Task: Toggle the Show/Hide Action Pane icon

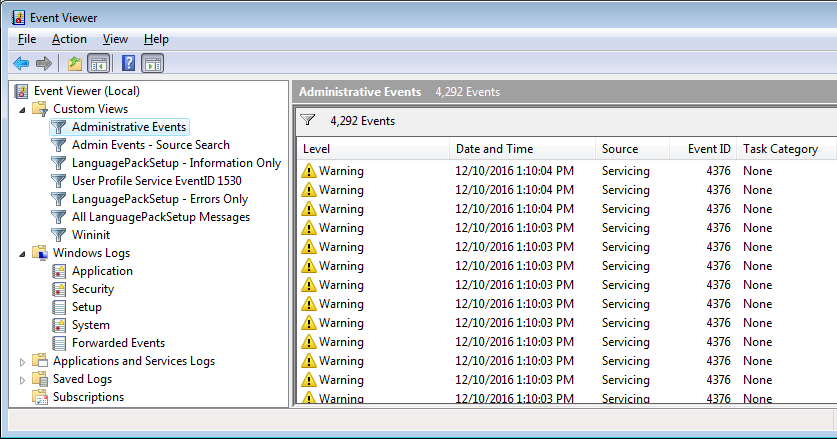Action: 153,64
